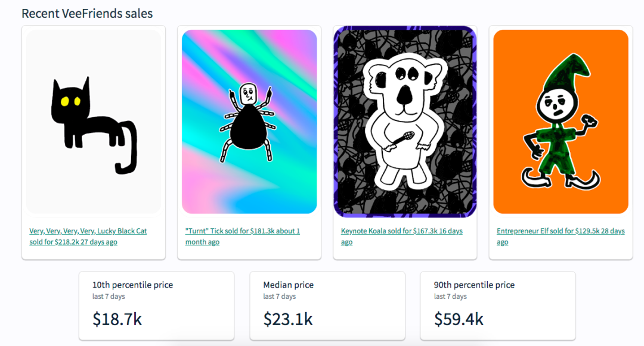The image size is (644, 346).
Task: Click the $18.7k price value
Action: pyautogui.click(x=117, y=319)
